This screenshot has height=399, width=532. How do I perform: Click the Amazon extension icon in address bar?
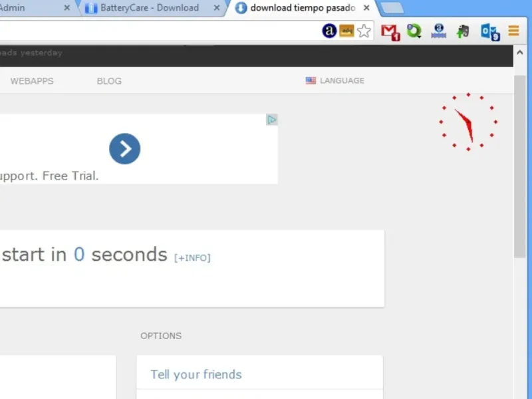pyautogui.click(x=329, y=31)
